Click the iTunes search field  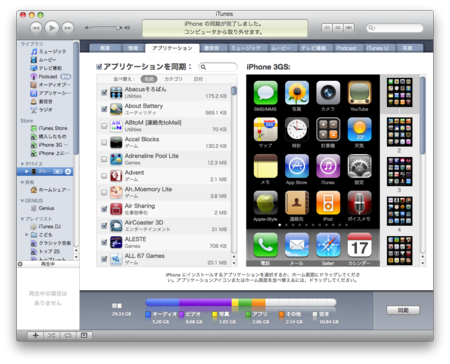click(395, 28)
